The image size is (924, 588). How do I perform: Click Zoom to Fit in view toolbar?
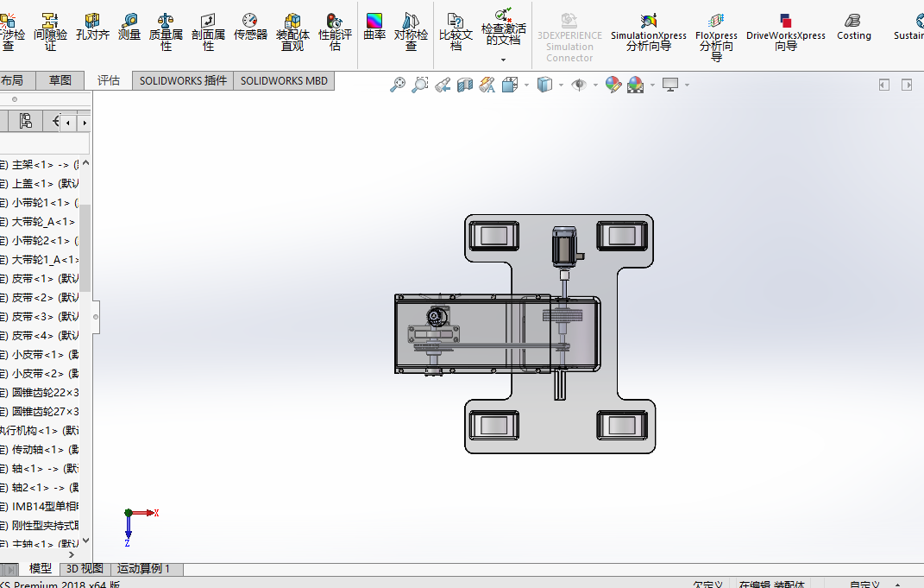(398, 85)
